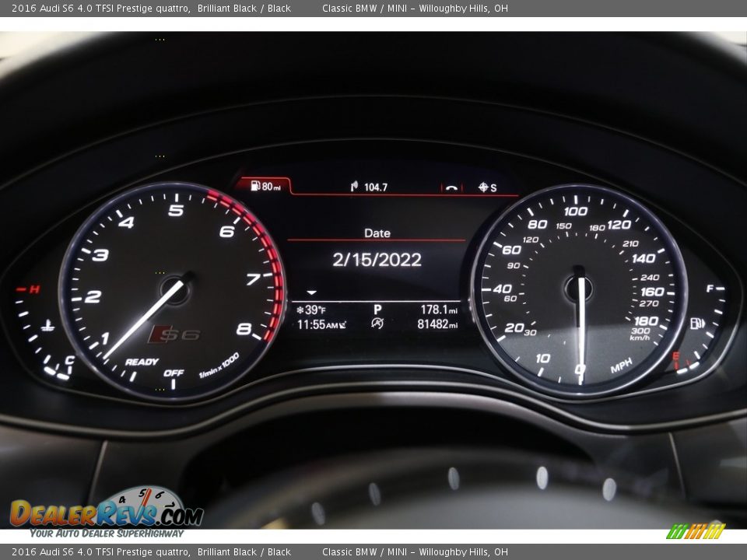Click 'Your Auto Dealer SuperHighway' tagline
Screen dimensions: 747x560
pyautogui.click(x=107, y=534)
